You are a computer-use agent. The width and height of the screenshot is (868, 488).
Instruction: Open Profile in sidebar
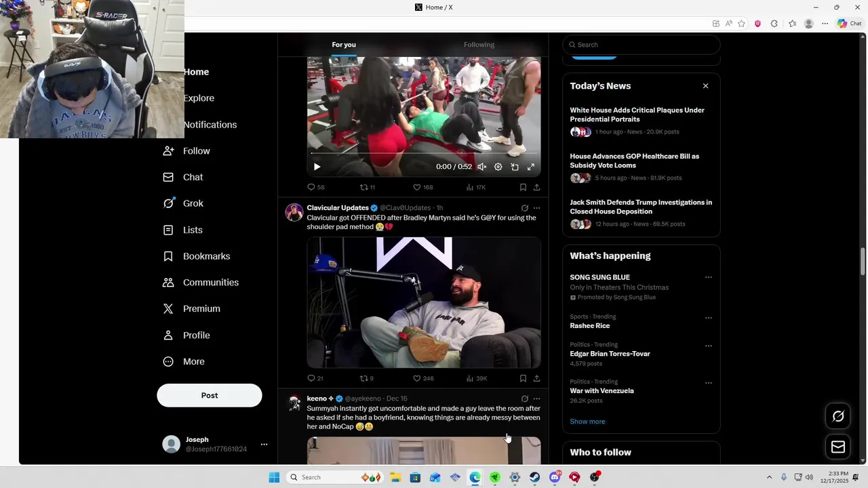(186, 335)
